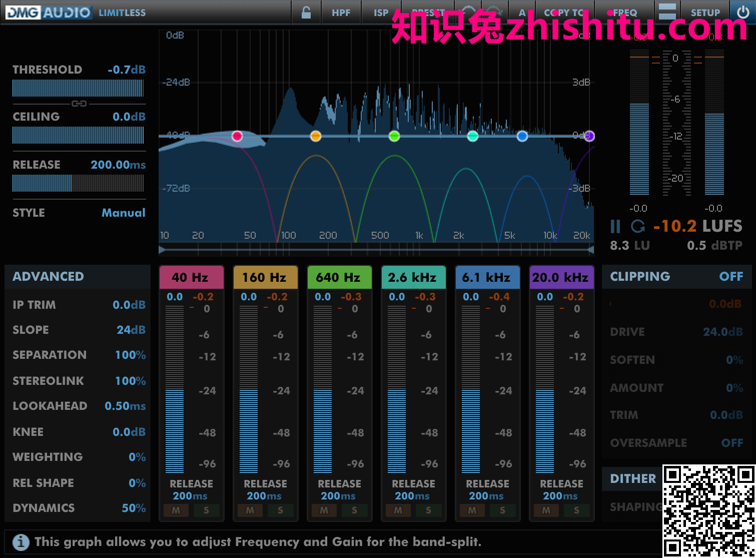756x558 pixels.
Task: Mute the 2.6 kHz band
Action: [x=398, y=510]
